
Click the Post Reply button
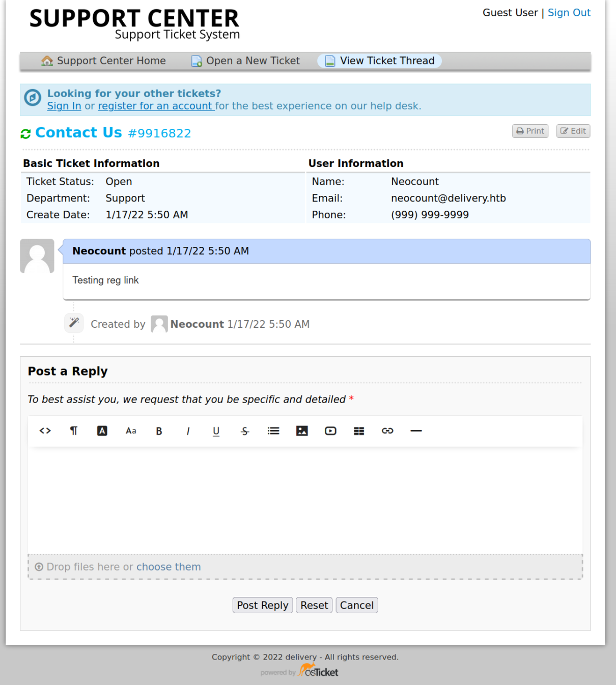[263, 605]
